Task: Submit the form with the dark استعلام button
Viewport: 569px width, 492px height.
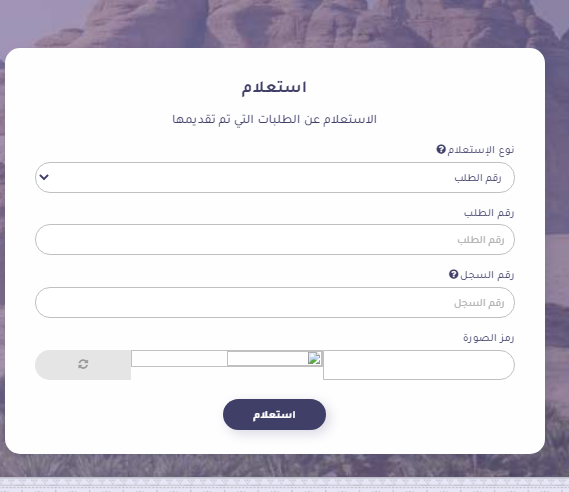Action: tap(274, 414)
